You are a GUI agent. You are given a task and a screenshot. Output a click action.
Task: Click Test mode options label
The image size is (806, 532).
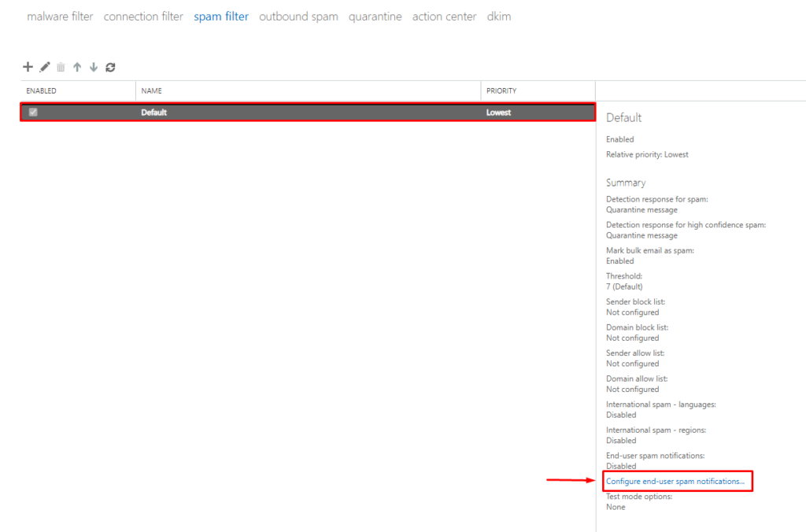[x=639, y=497]
